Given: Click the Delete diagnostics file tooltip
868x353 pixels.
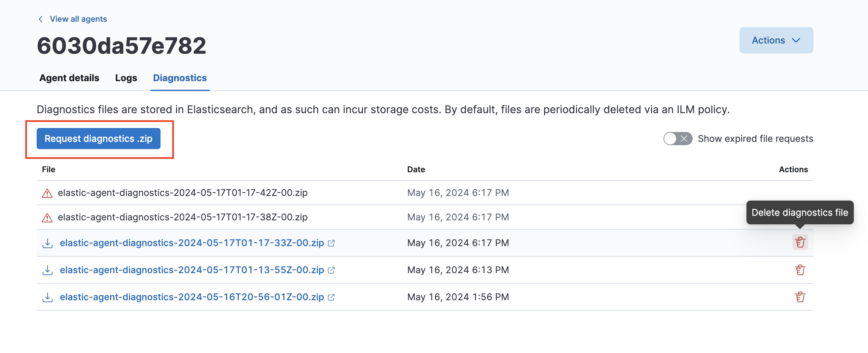Looking at the screenshot, I should click(800, 212).
